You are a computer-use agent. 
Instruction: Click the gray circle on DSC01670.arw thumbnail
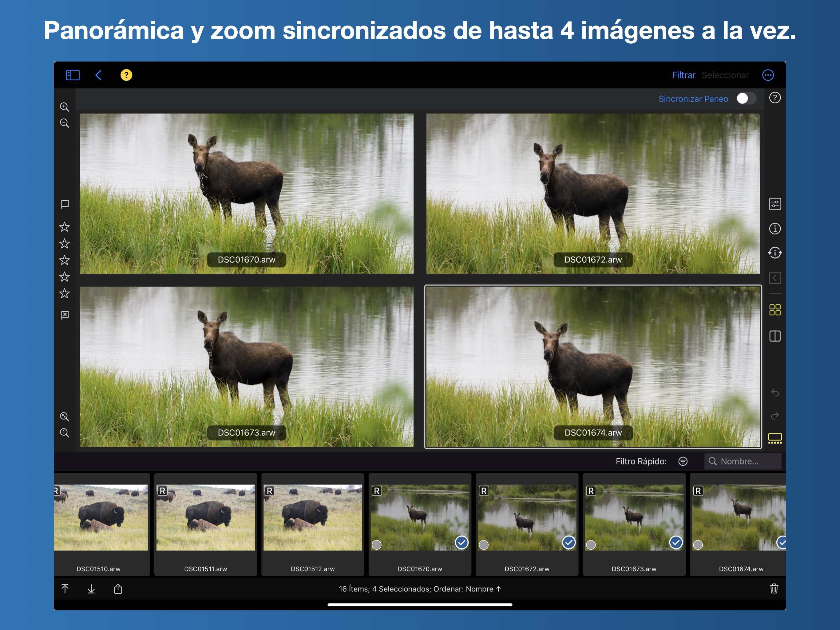click(376, 545)
